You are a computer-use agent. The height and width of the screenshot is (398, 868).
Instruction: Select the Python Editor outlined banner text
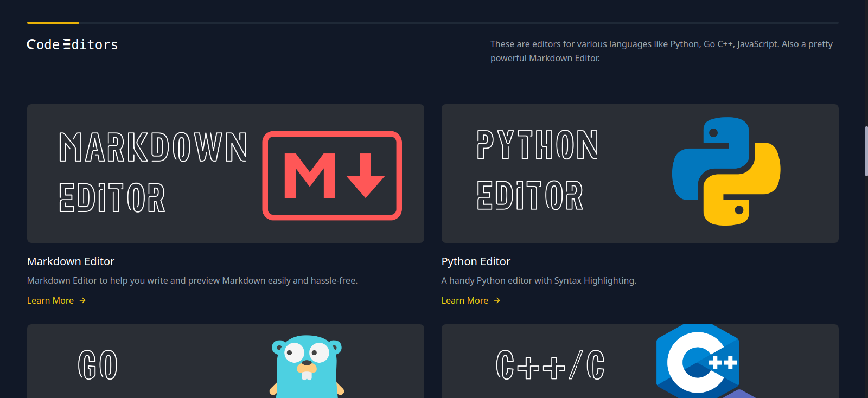[x=537, y=170]
